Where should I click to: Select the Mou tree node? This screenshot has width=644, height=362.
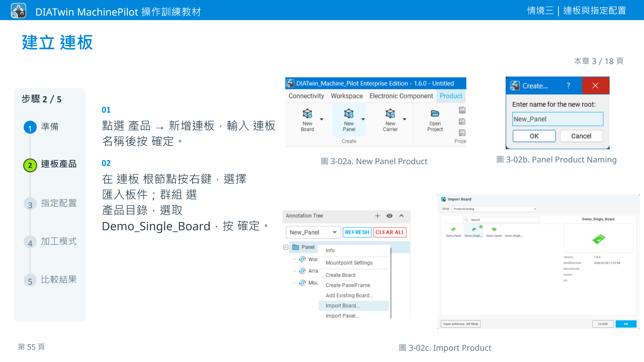coord(313,283)
